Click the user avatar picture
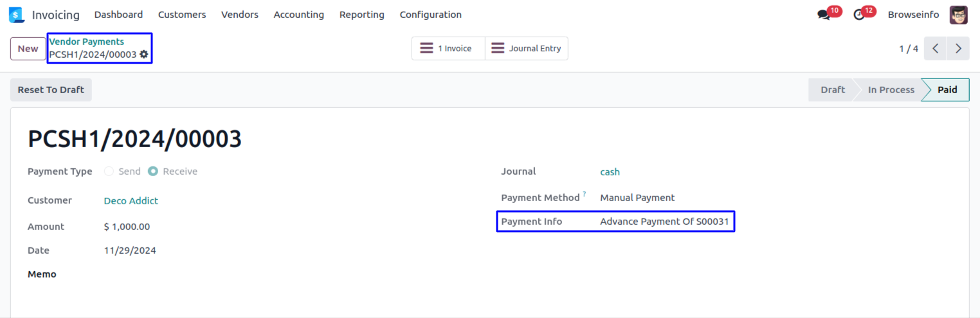 click(958, 15)
